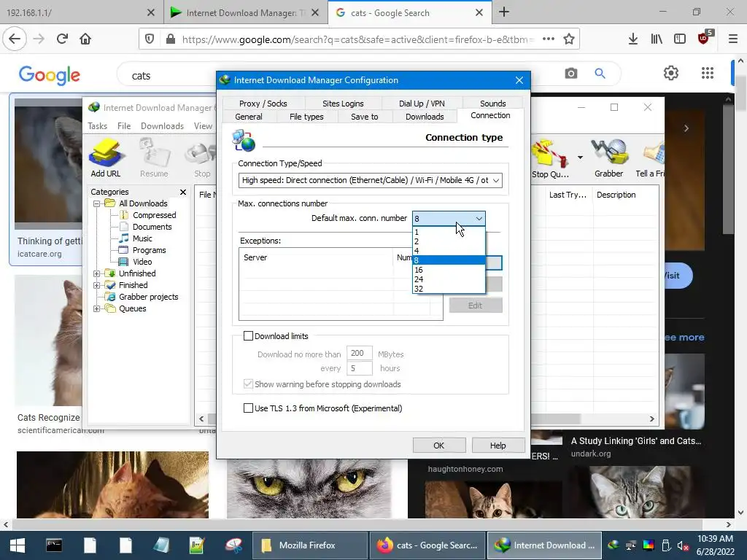Image resolution: width=747 pixels, height=560 pixels.
Task: Enable Use TLS 1.3 from Microsoft checkbox
Action: [x=248, y=408]
